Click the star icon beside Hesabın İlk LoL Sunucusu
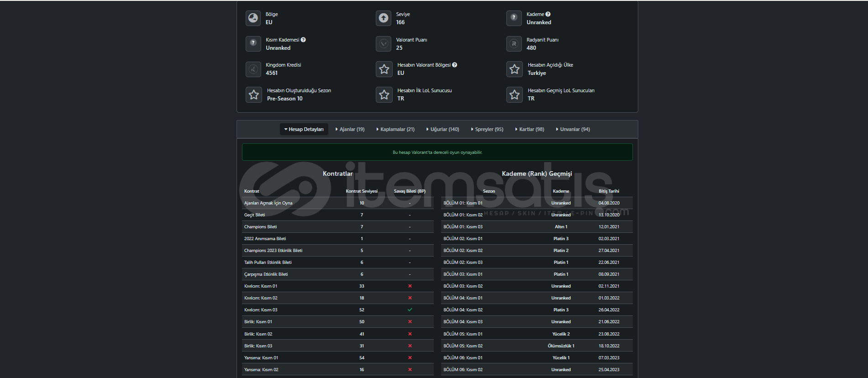868x378 pixels. click(384, 94)
